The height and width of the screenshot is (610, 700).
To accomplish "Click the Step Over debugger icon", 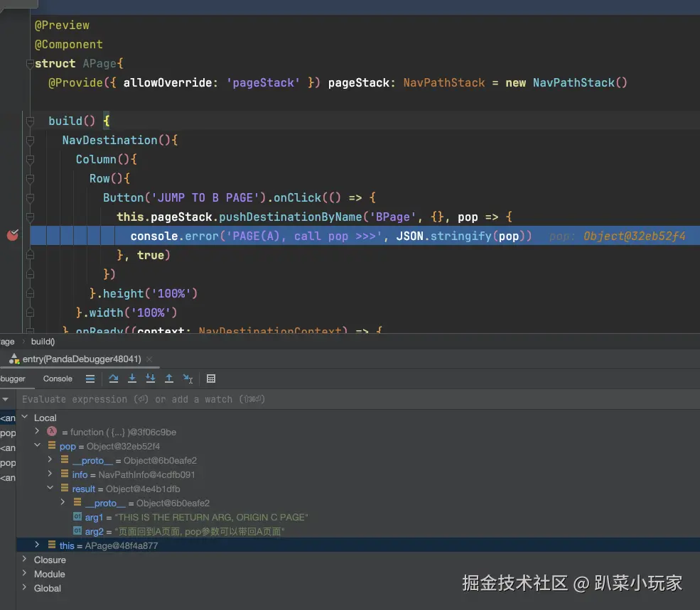I will (114, 378).
